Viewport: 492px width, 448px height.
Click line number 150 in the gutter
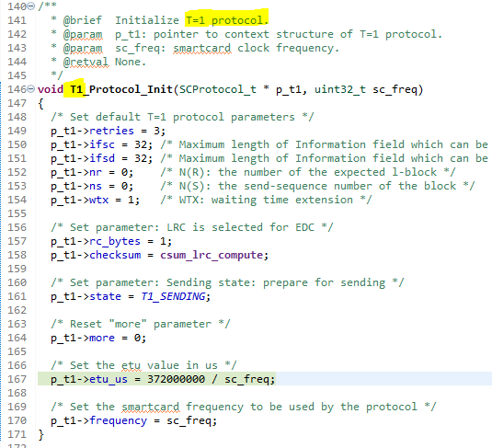pos(17,144)
